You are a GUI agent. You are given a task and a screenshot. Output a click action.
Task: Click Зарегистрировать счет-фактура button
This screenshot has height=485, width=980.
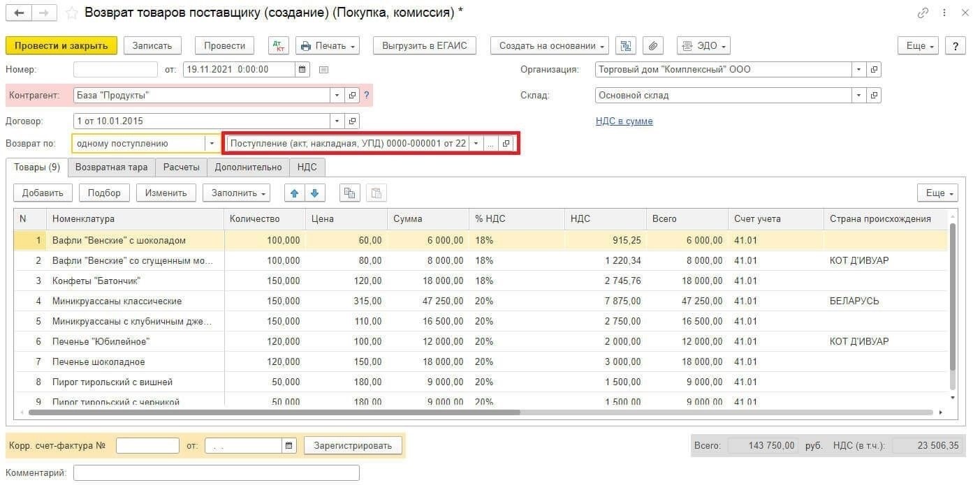coord(353,445)
